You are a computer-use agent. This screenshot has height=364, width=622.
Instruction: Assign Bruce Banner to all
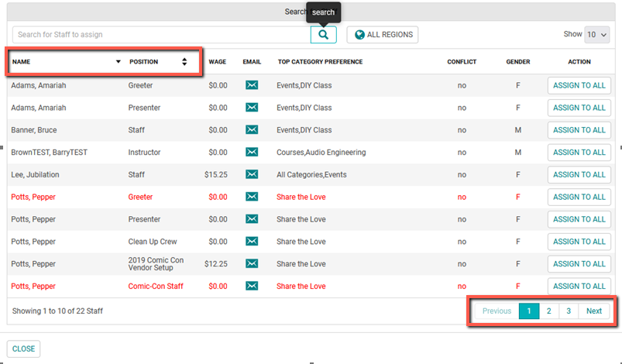579,130
